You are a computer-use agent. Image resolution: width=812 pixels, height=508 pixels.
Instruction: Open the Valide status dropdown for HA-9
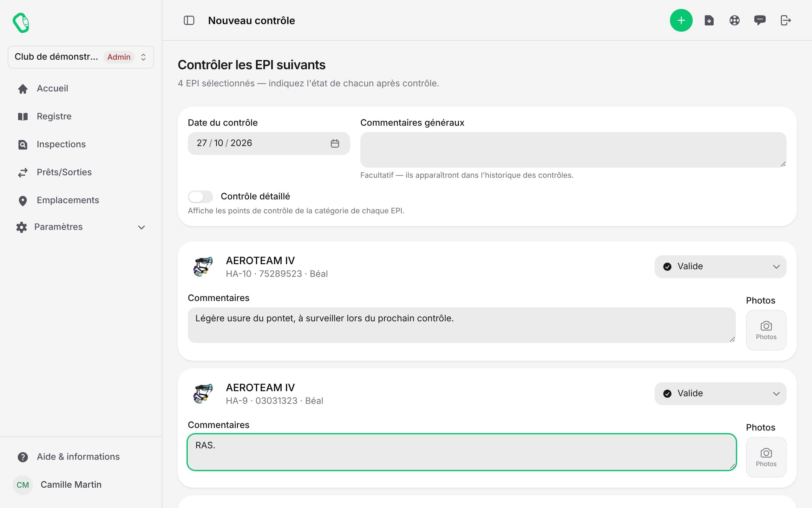(720, 394)
